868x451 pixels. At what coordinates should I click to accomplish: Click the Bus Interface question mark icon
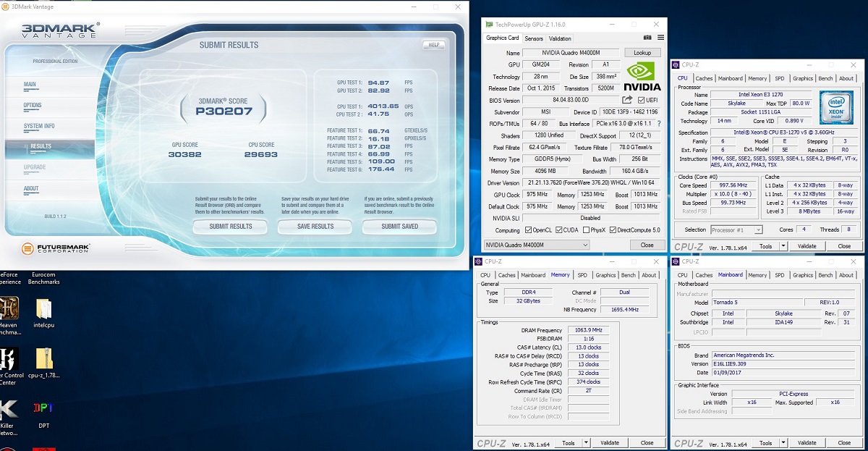pos(658,124)
